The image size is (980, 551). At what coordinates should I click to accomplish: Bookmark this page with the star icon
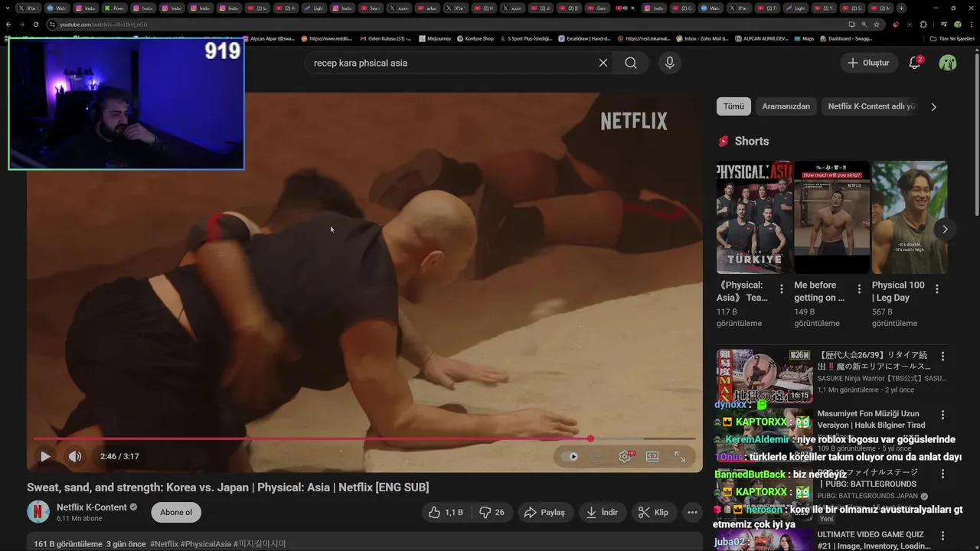[877, 24]
